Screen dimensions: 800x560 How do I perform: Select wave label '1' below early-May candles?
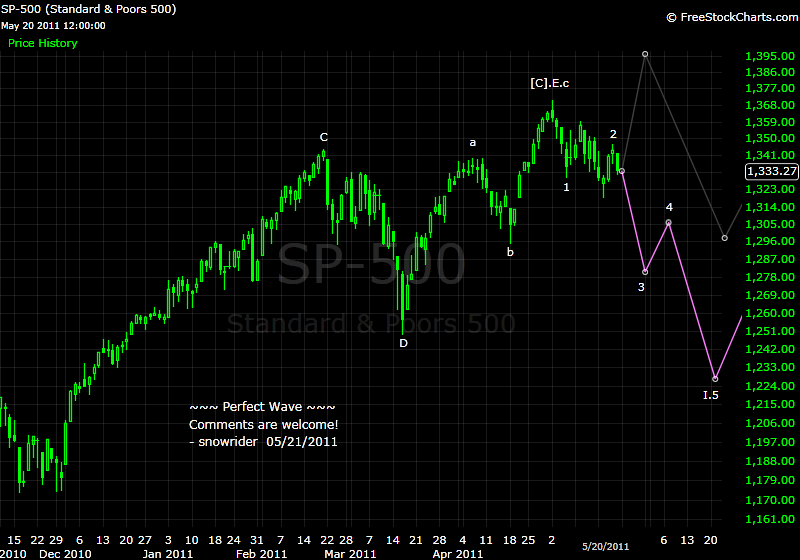click(x=566, y=187)
